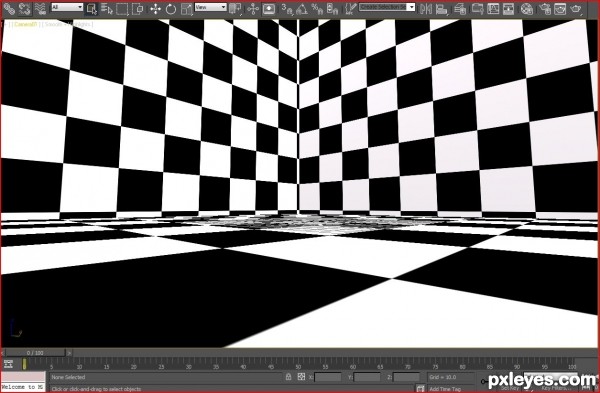Viewport: 600px width, 393px height.
Task: Click the Select and Manipulate icon
Action: pos(253,8)
